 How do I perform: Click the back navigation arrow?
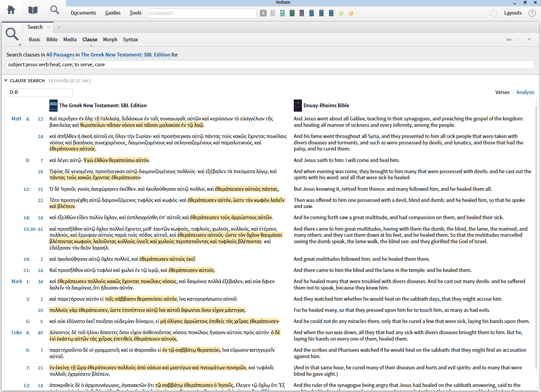[x=509, y=40]
